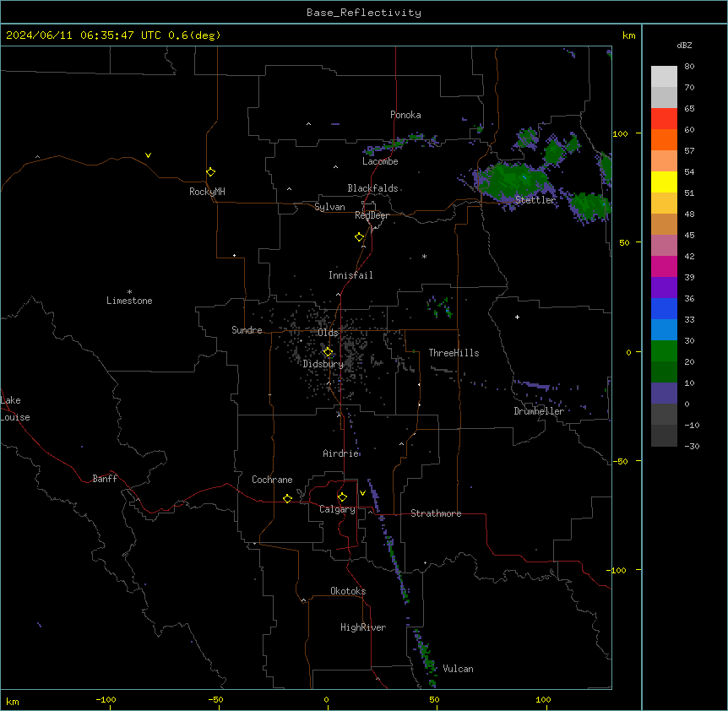Select the Innisfail label
Viewport: 728px width, 711px height.
click(350, 275)
